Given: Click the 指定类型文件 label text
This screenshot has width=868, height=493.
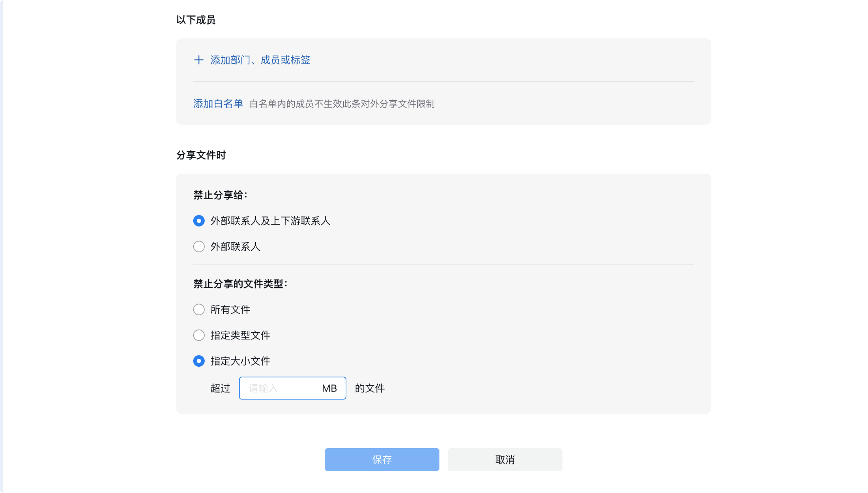Looking at the screenshot, I should [240, 335].
